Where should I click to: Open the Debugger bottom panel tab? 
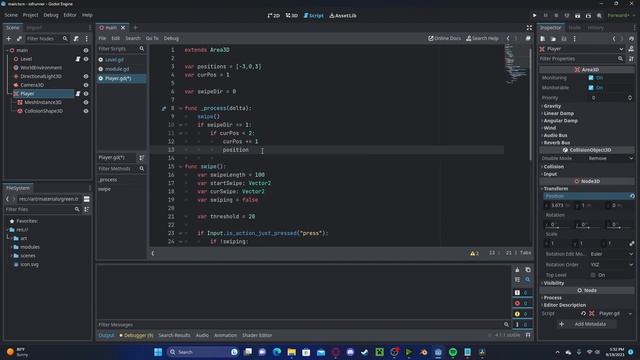tap(136, 335)
